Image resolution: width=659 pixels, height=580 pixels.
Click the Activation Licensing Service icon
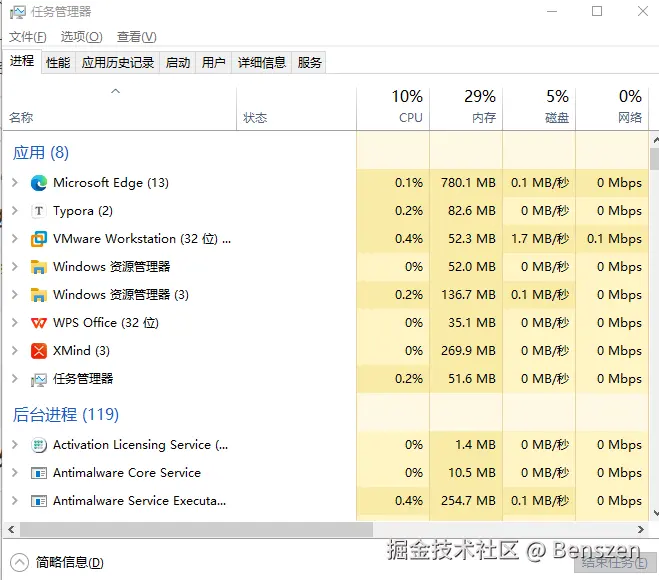39,445
